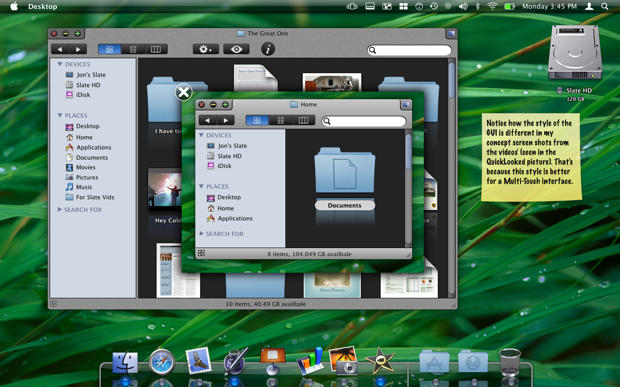Open Pictures in The Great One sidebar
This screenshot has height=387, width=620.
tap(82, 177)
